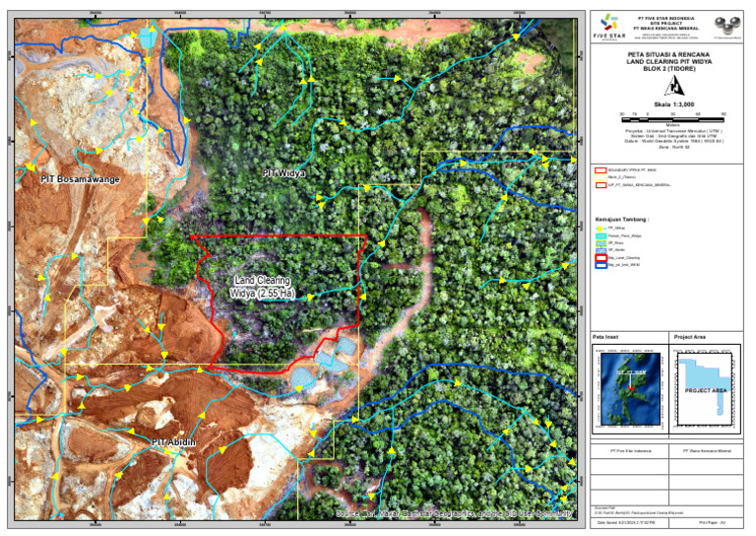This screenshot has width=756, height=536.
Task: Click the blue-bordered SP legend swatch
Action: [x=600, y=250]
